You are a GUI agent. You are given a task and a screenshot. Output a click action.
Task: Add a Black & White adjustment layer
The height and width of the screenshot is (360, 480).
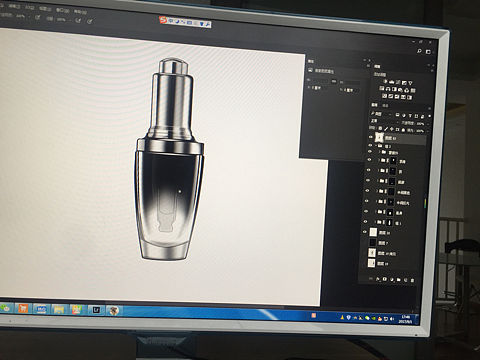coord(395,89)
